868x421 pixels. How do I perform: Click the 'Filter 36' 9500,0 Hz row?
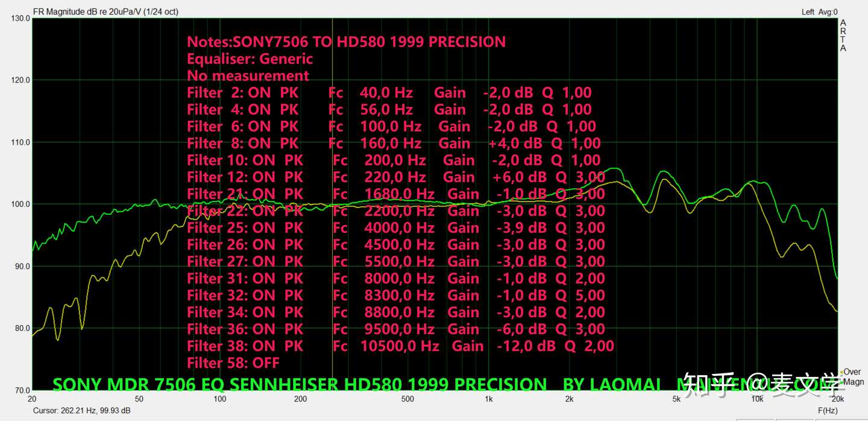coord(396,329)
